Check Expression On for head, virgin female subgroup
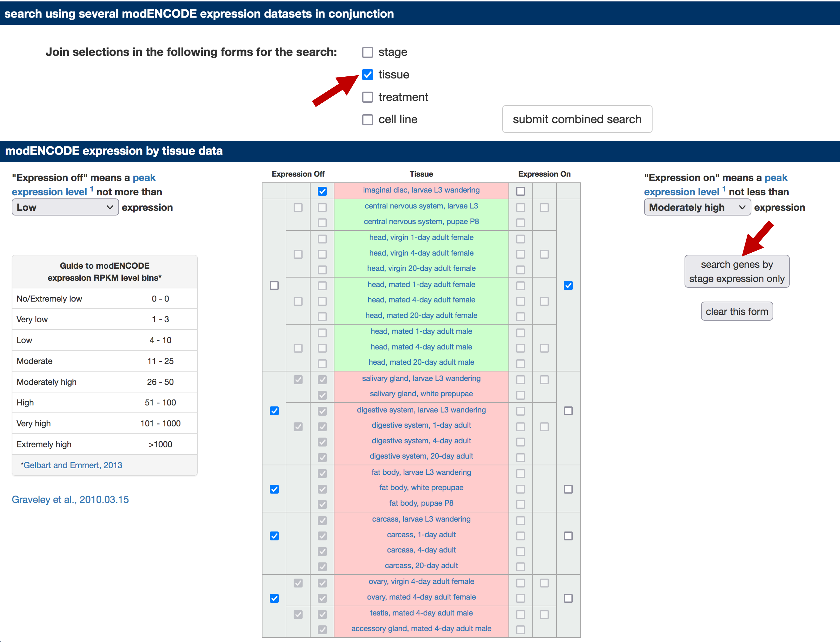Screen dimensions: 840x643 point(544,254)
